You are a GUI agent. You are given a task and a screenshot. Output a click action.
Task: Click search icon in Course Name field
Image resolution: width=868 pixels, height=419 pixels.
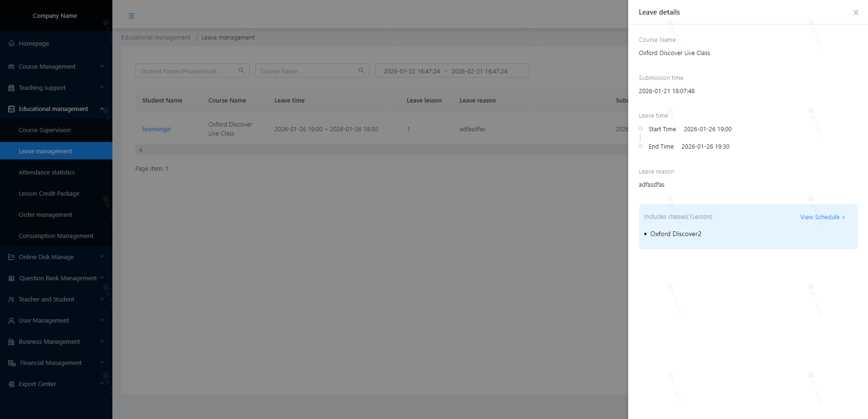click(x=361, y=71)
